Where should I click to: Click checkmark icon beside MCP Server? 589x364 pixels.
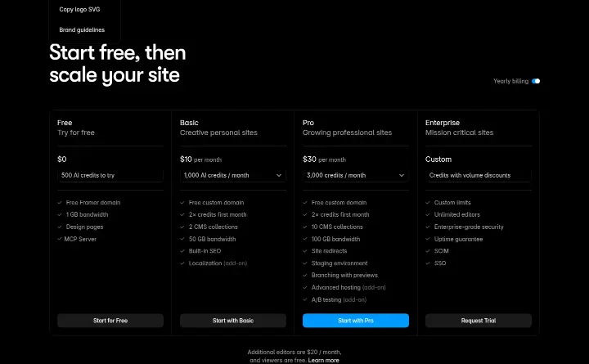point(60,239)
